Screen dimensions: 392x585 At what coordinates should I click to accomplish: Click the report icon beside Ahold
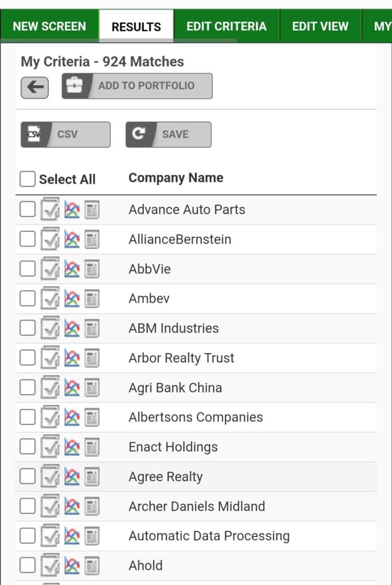coord(91,565)
